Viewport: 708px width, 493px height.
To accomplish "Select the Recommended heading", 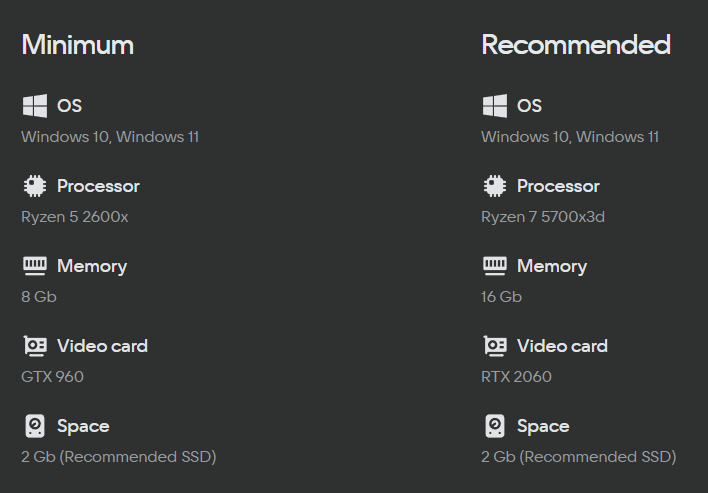I will click(576, 45).
